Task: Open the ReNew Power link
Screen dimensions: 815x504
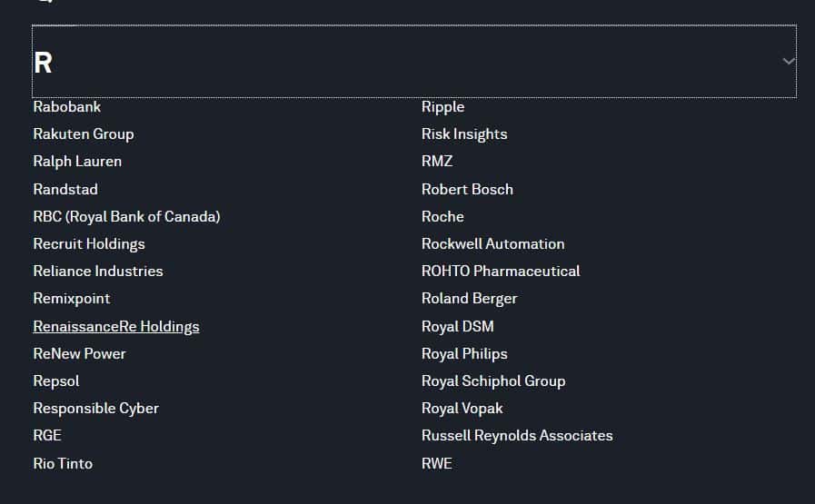Action: [80, 354]
